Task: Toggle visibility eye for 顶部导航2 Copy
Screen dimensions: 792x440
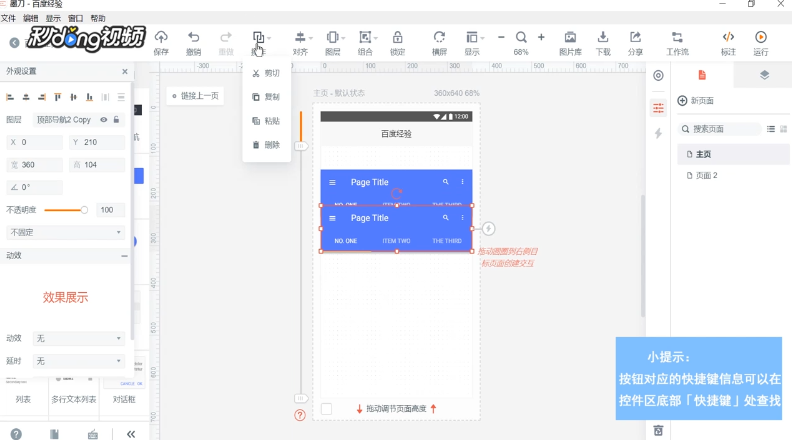Action: 104,120
